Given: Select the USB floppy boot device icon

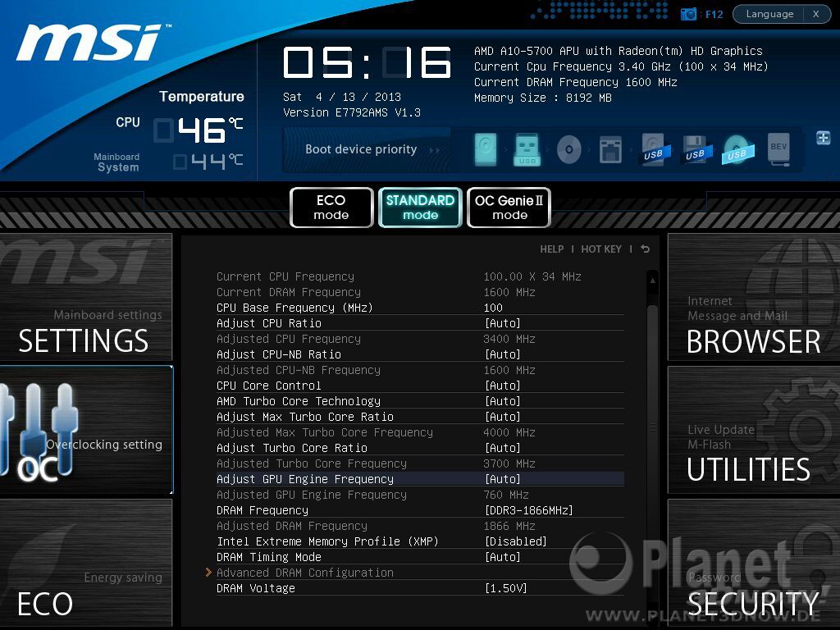Looking at the screenshot, I should pyautogui.click(x=696, y=149).
